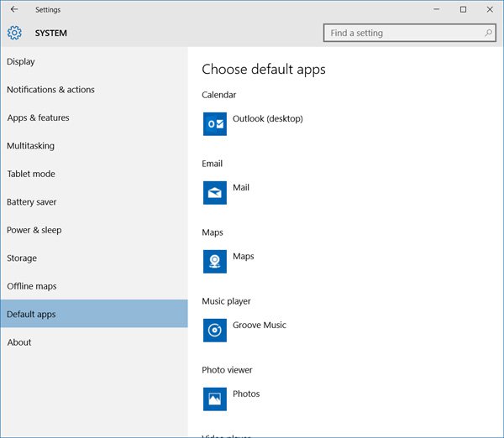
Task: Click the Groove Music icon
Action: 215,331
